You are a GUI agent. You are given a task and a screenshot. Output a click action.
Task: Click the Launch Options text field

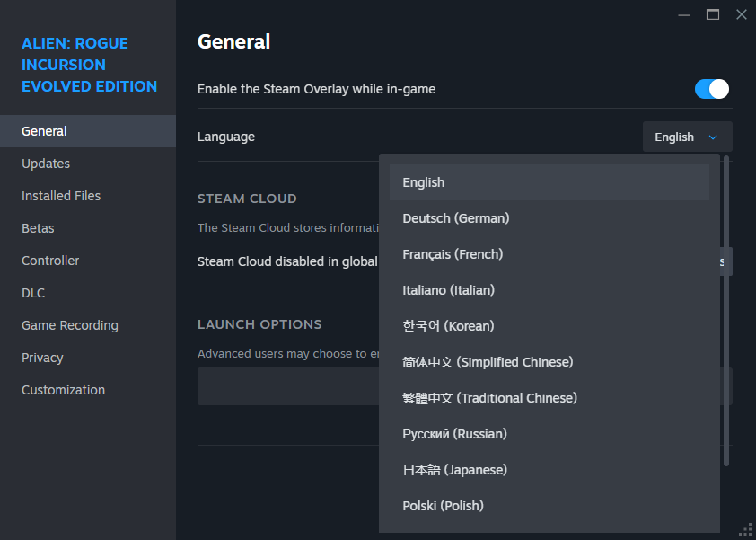287,386
